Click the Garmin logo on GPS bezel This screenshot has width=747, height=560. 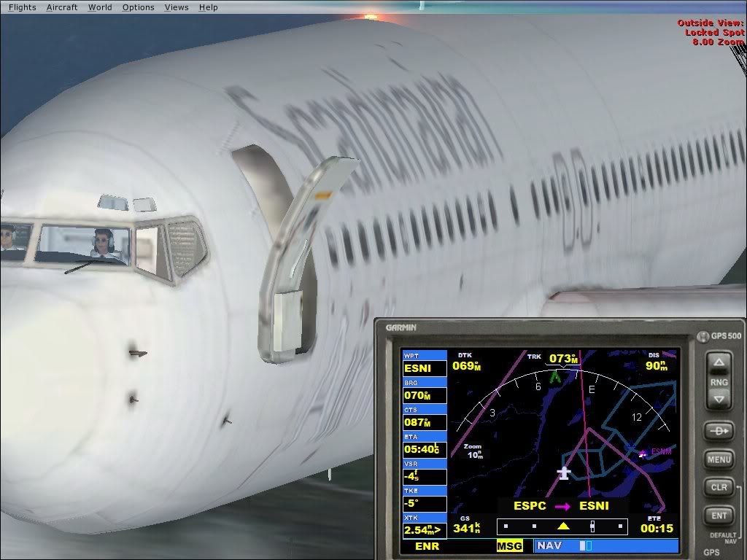point(400,327)
